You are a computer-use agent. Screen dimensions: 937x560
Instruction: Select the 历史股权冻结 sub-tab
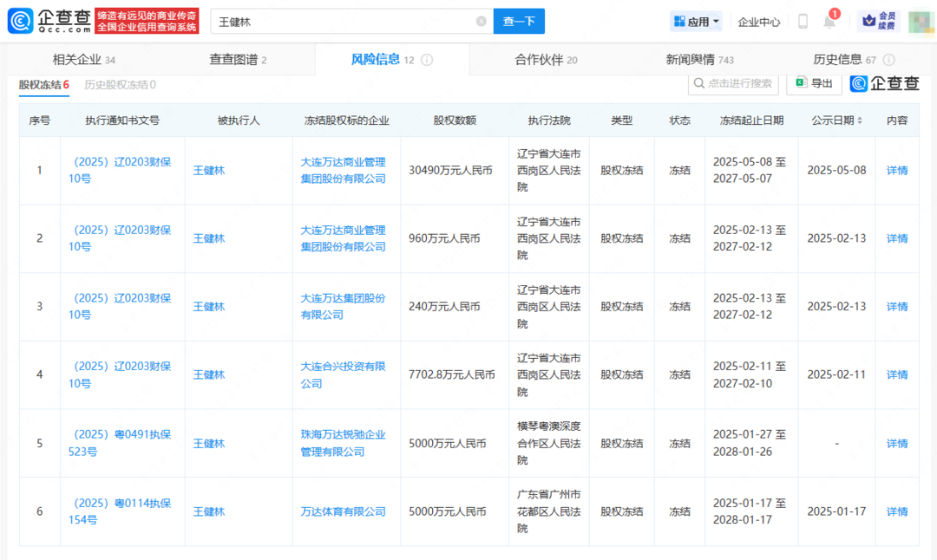pos(120,84)
